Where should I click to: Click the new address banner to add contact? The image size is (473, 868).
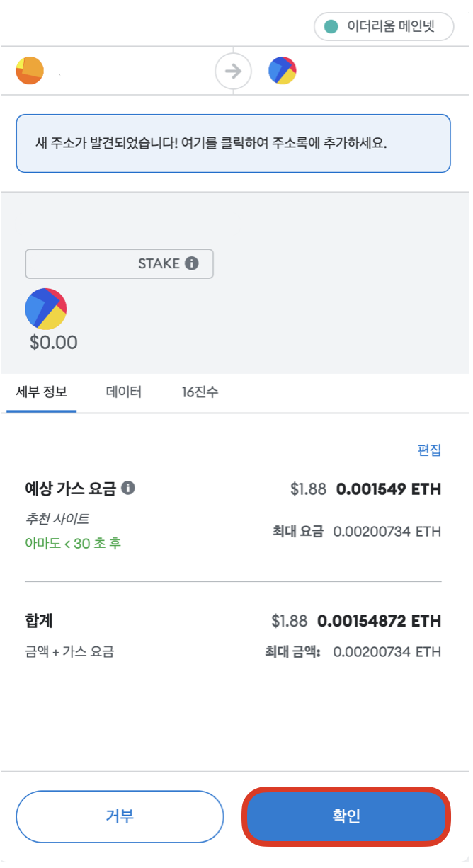pos(233,144)
